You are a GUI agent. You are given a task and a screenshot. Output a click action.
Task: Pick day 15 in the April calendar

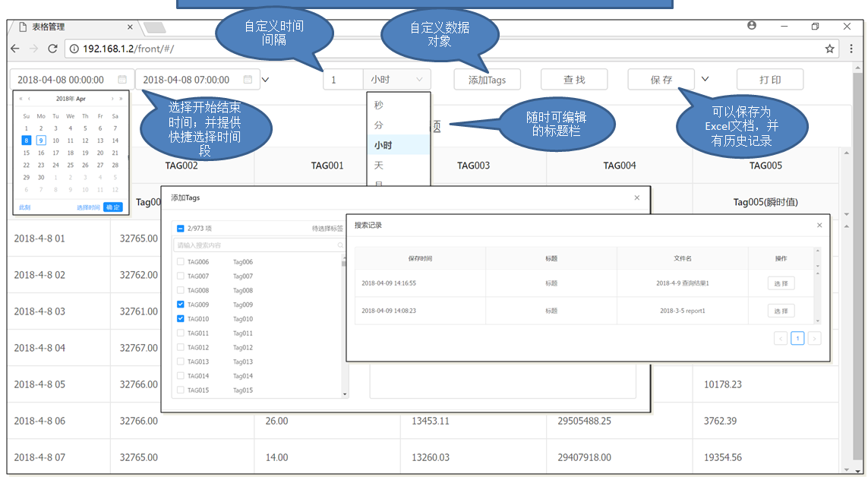pyautogui.click(x=26, y=153)
